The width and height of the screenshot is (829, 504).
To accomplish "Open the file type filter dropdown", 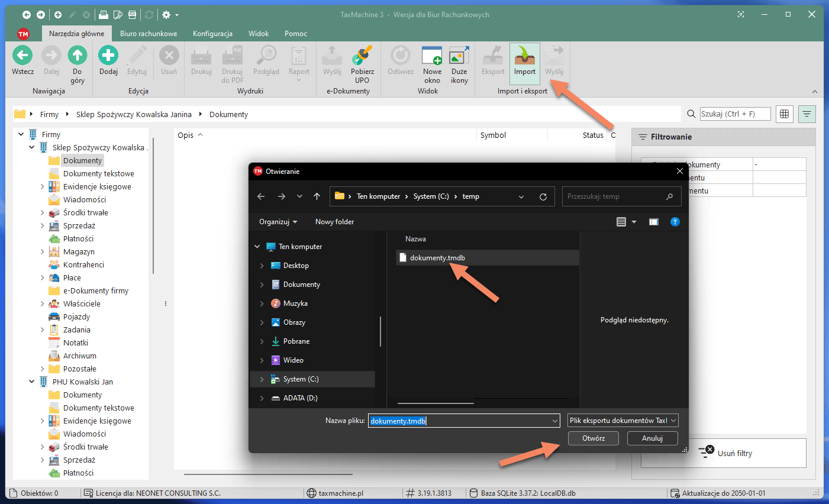I will 622,421.
